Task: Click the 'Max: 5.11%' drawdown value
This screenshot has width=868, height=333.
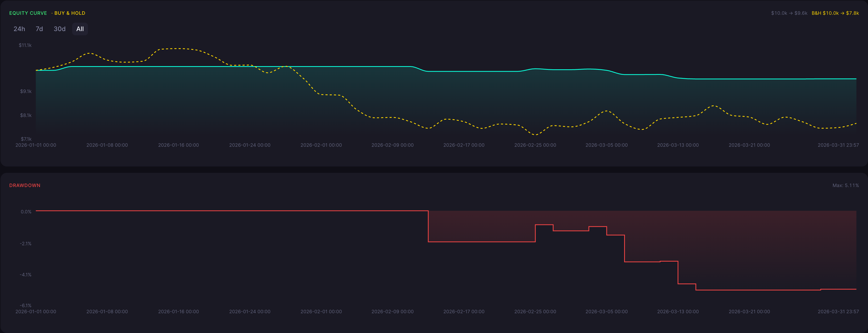Action: (845, 185)
